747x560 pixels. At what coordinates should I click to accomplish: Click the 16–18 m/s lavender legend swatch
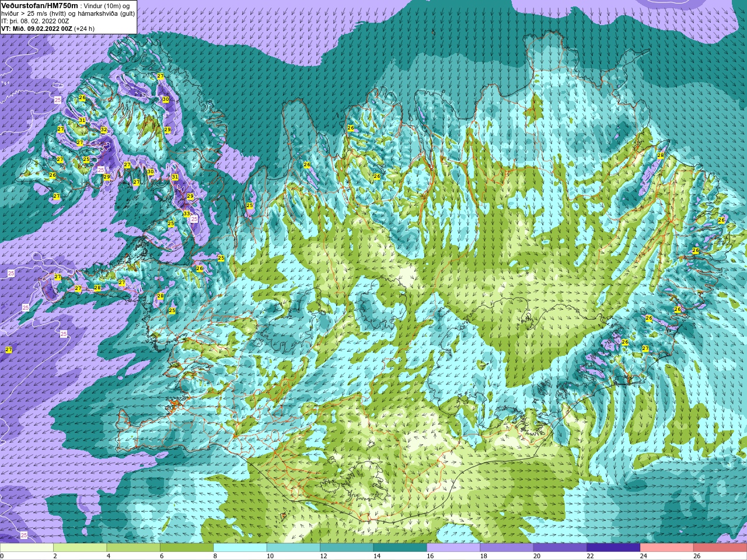[453, 548]
